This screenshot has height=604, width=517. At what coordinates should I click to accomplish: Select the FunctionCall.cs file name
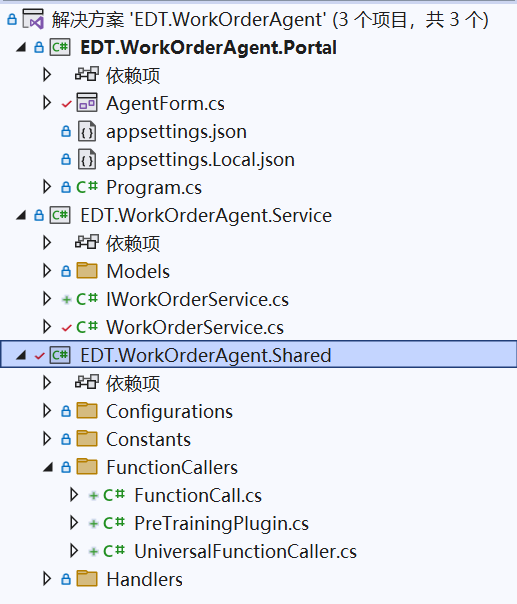198,495
